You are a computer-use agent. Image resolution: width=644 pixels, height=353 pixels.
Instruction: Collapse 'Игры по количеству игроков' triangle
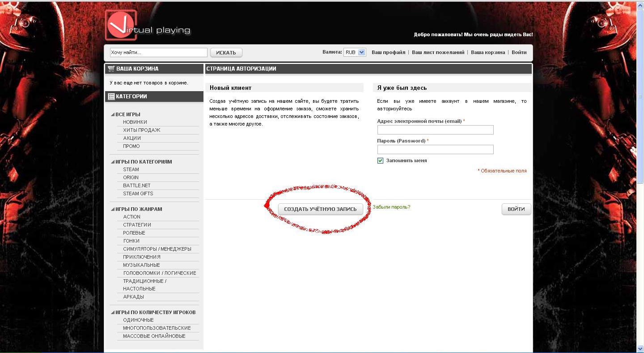(113, 312)
